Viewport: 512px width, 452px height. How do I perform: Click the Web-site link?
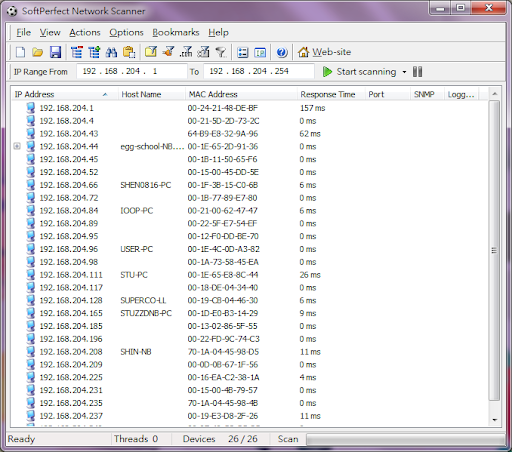[332, 52]
